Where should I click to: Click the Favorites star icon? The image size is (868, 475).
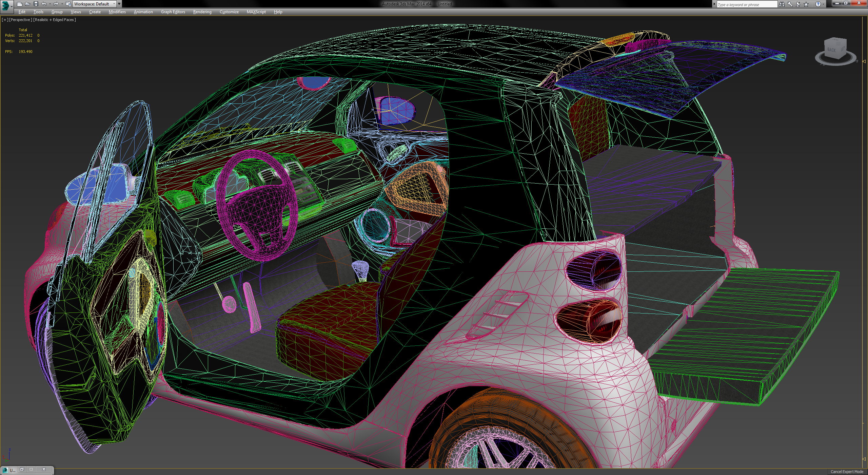pyautogui.click(x=806, y=4)
